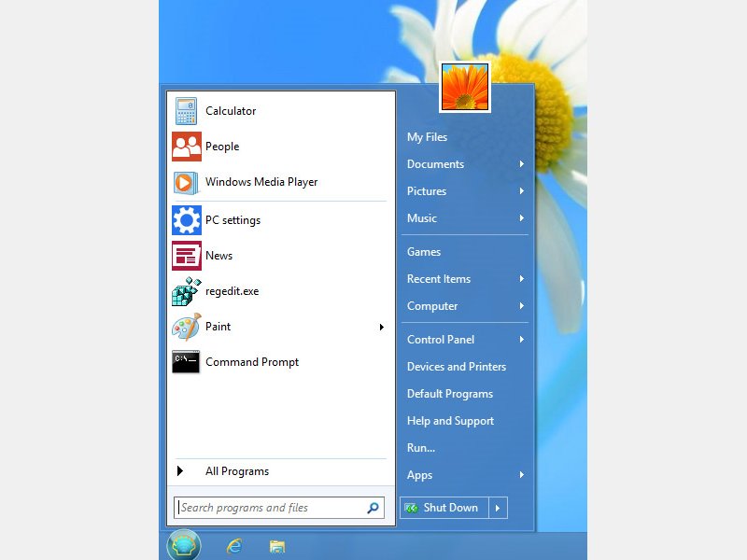This screenshot has height=560, width=747.
Task: Open Help and Support
Action: 451,421
